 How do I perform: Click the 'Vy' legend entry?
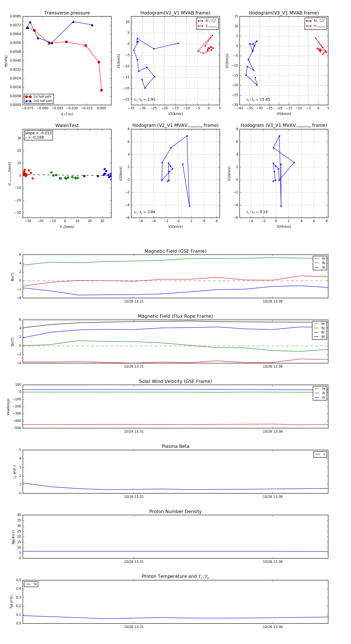(320, 393)
